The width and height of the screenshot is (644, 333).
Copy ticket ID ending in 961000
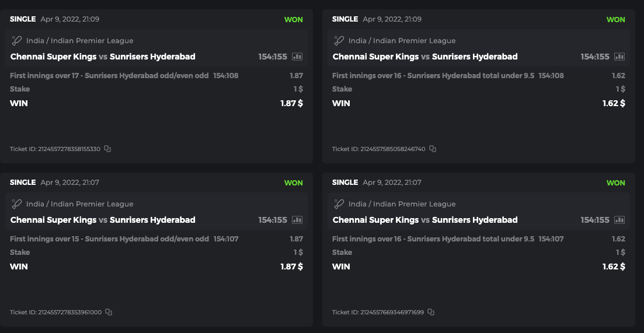109,312
